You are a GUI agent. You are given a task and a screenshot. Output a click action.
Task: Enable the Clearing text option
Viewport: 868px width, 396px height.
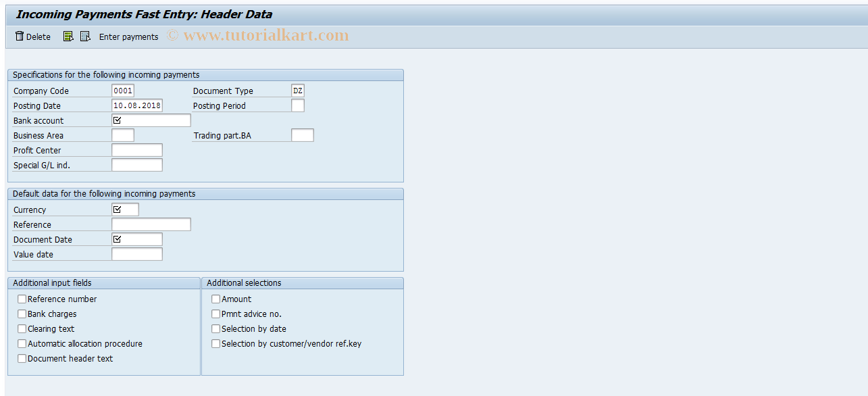point(22,328)
